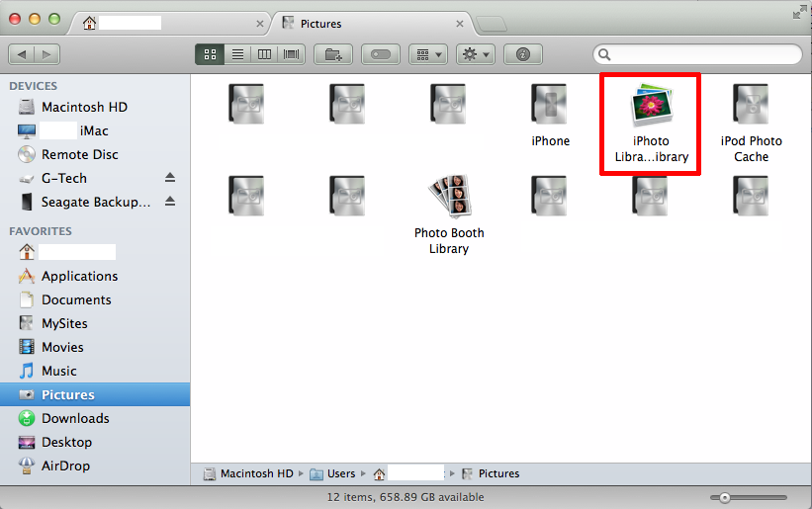Open a new tab button

(491, 25)
